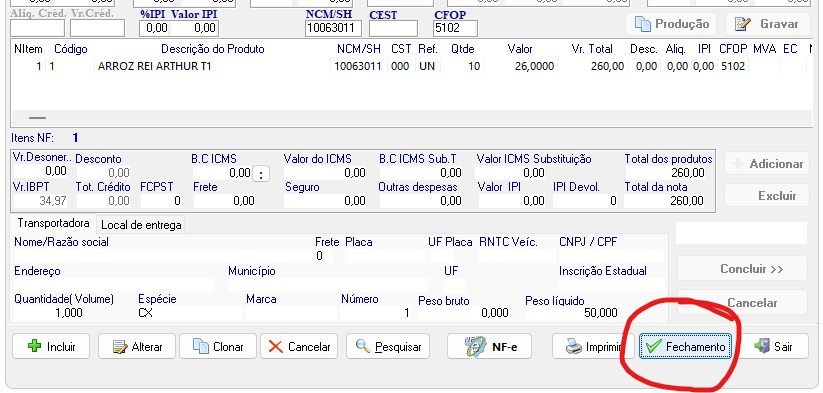The image size is (823, 393).
Task: Click the Espécie field showing CX
Action: pyautogui.click(x=189, y=313)
